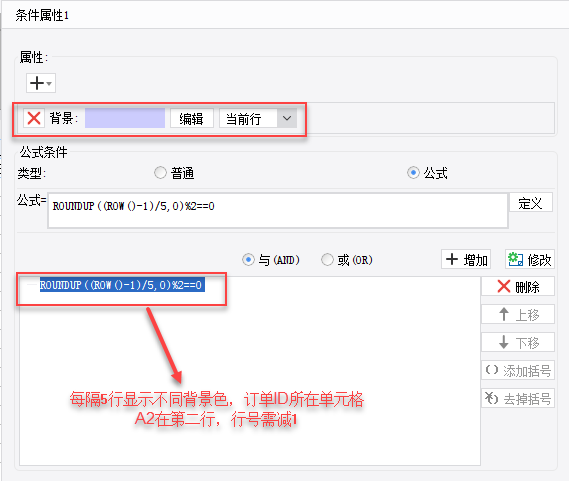Choose the 与(AND) radio option

tap(248, 260)
